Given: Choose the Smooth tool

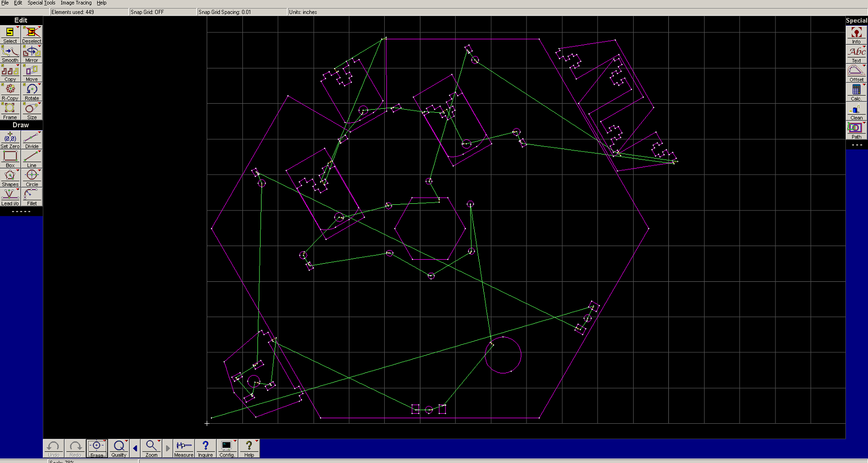Looking at the screenshot, I should click(10, 54).
